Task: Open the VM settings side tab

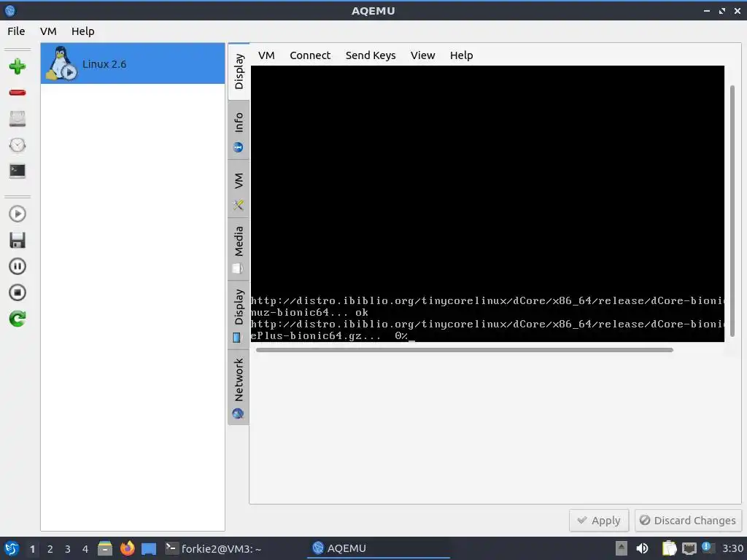Action: [239, 189]
